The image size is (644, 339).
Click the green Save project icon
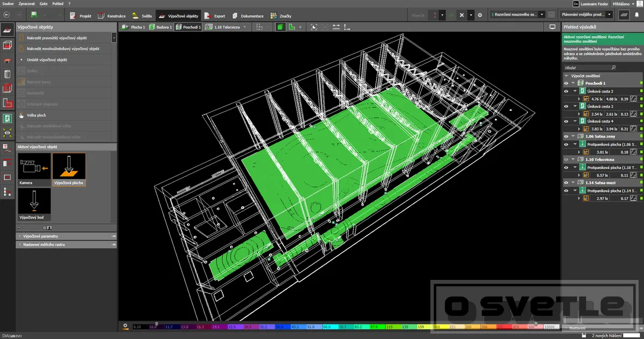pos(34,16)
